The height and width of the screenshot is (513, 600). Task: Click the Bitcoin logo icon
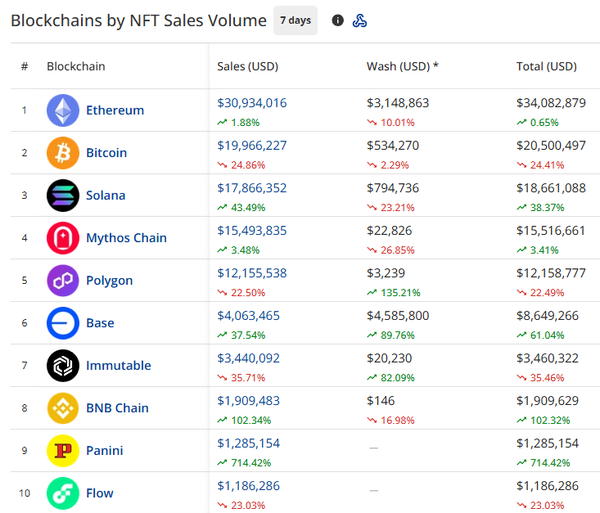click(62, 153)
